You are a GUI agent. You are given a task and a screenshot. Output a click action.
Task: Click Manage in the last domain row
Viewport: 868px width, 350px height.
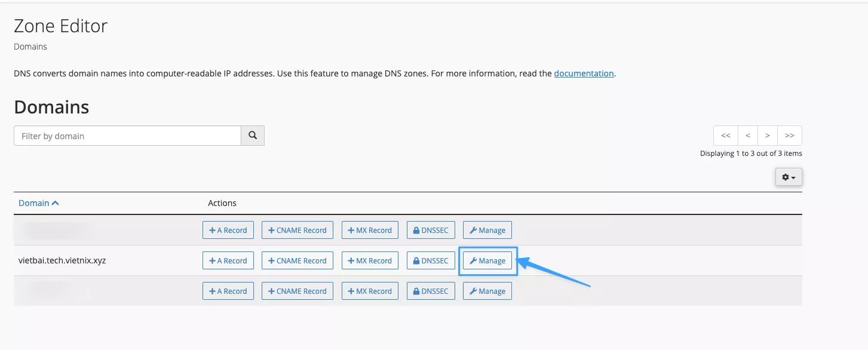tap(487, 291)
